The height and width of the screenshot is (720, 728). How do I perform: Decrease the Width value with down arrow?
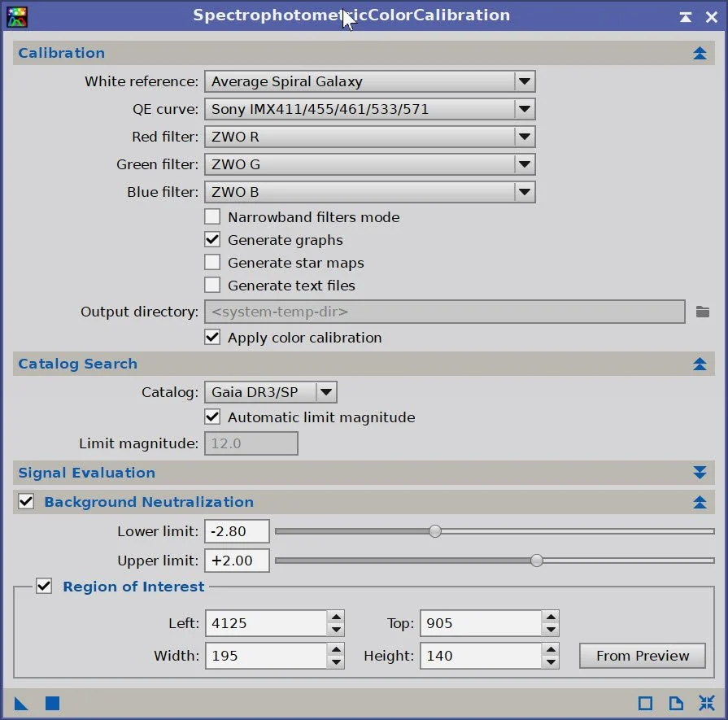point(336,662)
